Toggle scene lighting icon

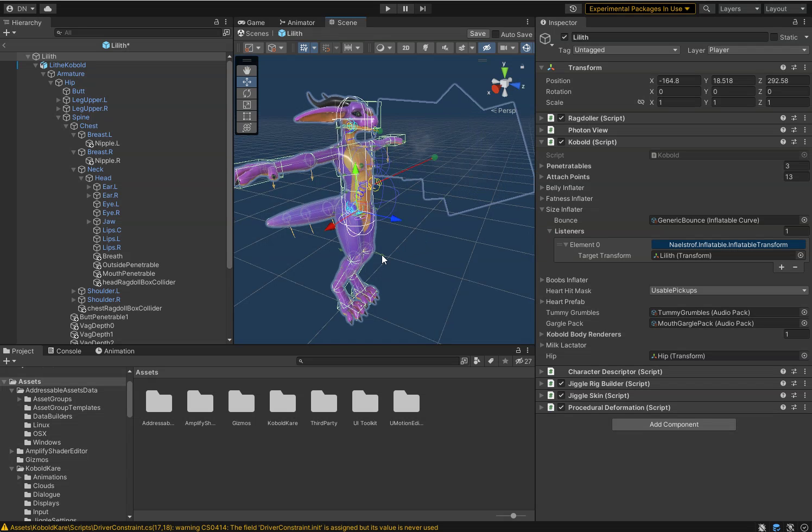426,48
